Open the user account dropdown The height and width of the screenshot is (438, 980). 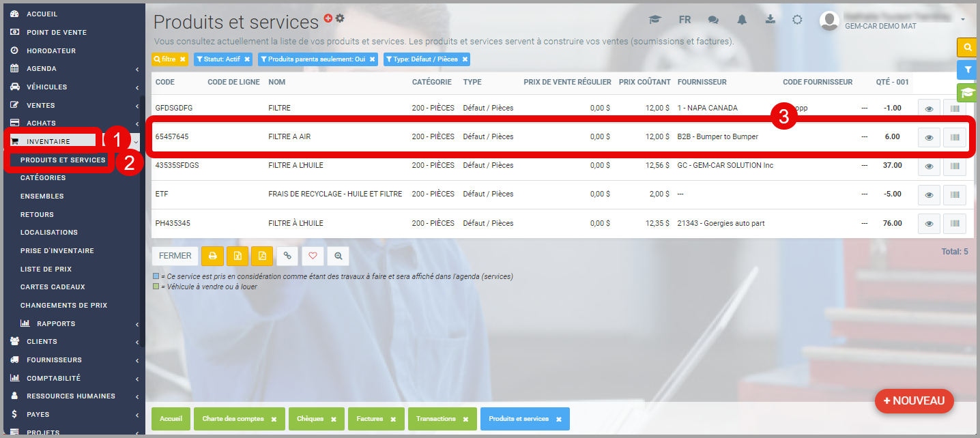(x=963, y=19)
